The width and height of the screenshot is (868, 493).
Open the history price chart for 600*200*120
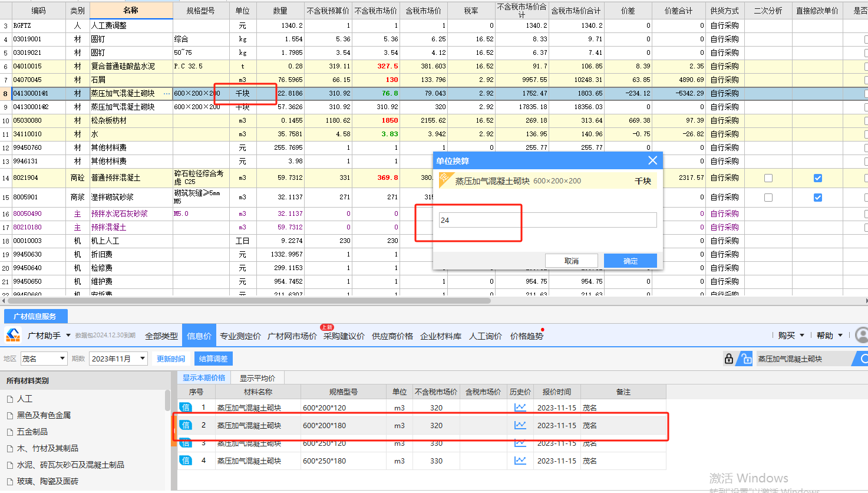click(520, 407)
